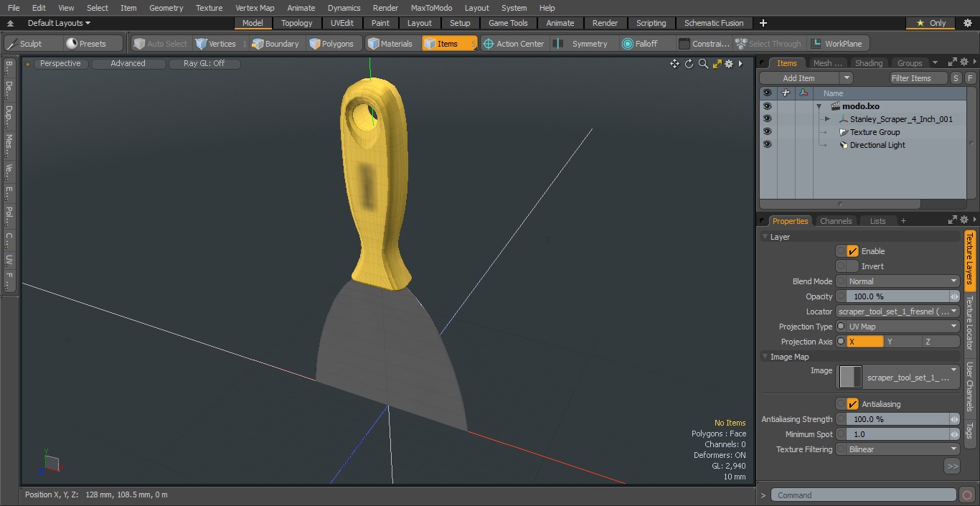The width and height of the screenshot is (980, 506).
Task: Expand the Items panel to full size
Action: pos(953,62)
